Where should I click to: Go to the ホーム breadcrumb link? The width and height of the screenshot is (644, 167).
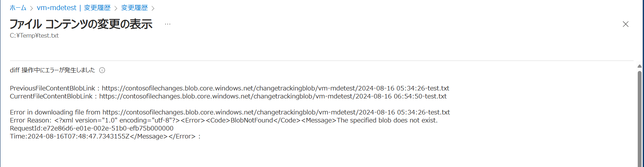(18, 8)
